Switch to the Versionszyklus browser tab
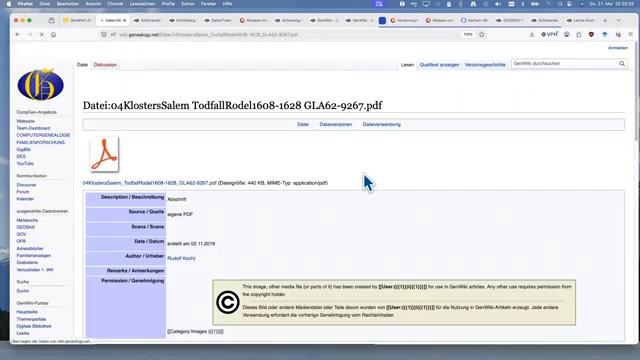640x360 pixels. tap(404, 20)
